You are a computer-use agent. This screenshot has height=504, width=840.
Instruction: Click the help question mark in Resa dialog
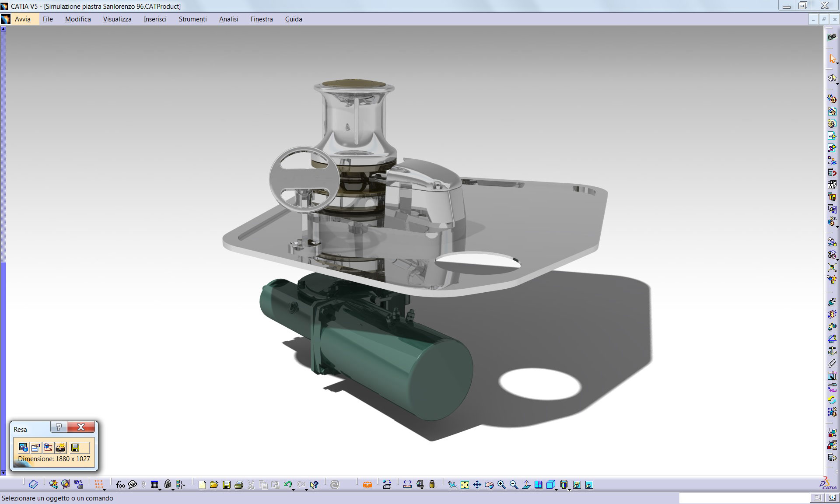pyautogui.click(x=59, y=427)
